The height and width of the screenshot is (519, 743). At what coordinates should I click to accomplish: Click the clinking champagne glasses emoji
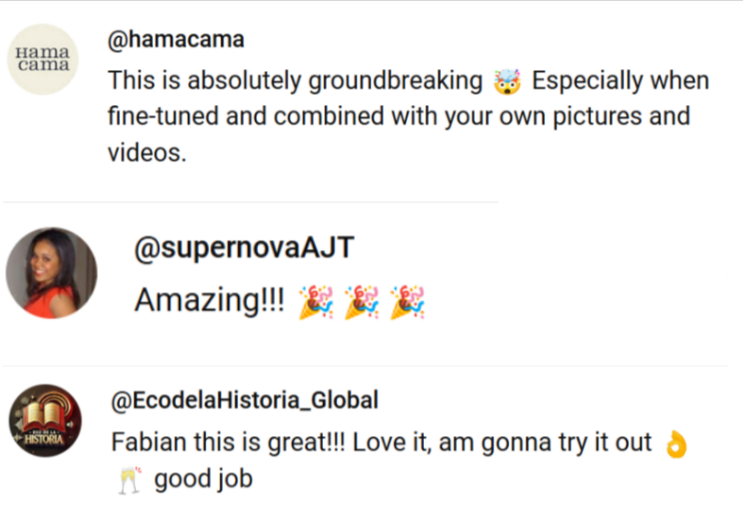click(126, 479)
